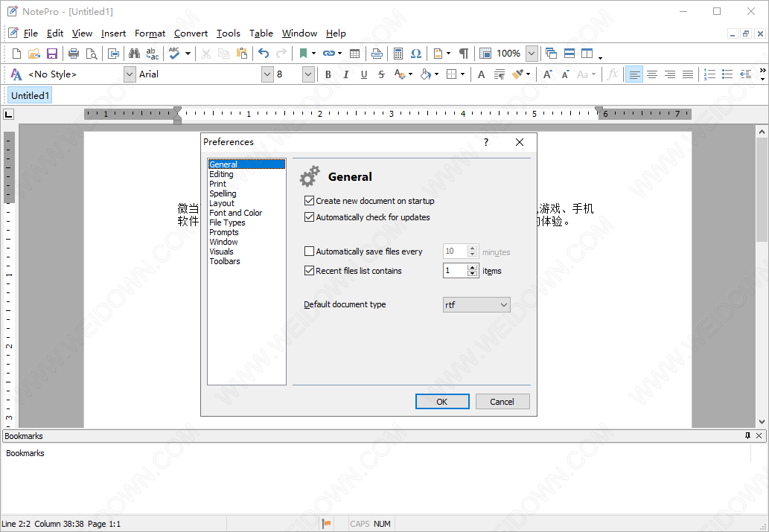Toggle the paragraph marks (pilcrow) icon
Viewport: 769px width, 532px height.
click(x=464, y=54)
